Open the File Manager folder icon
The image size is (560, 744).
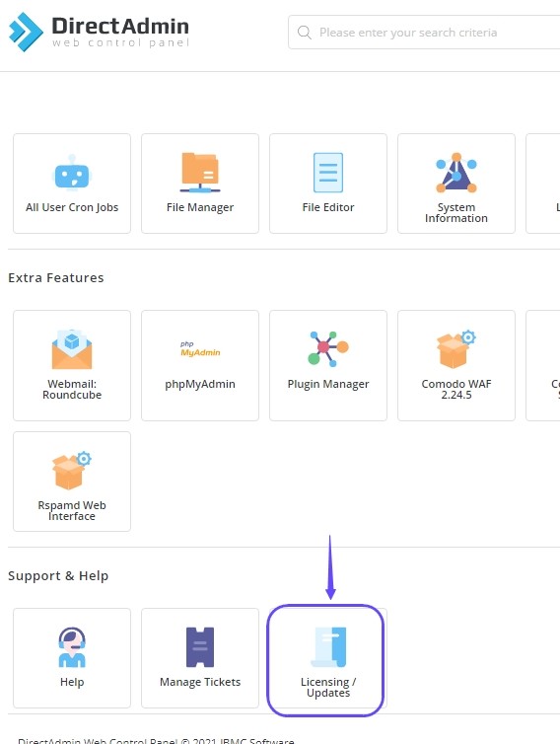point(200,173)
